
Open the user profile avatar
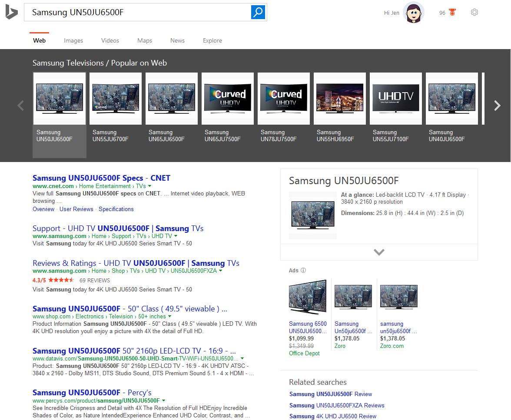tap(413, 13)
